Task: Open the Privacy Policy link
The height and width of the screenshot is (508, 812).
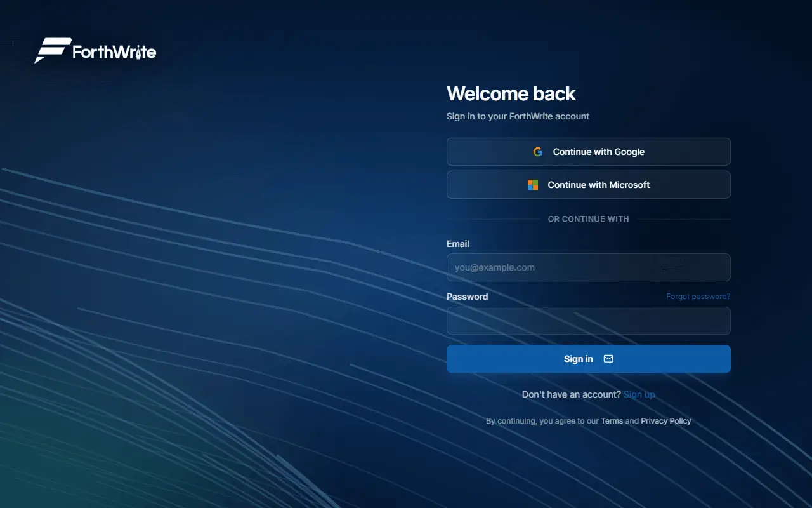Action: 666,421
